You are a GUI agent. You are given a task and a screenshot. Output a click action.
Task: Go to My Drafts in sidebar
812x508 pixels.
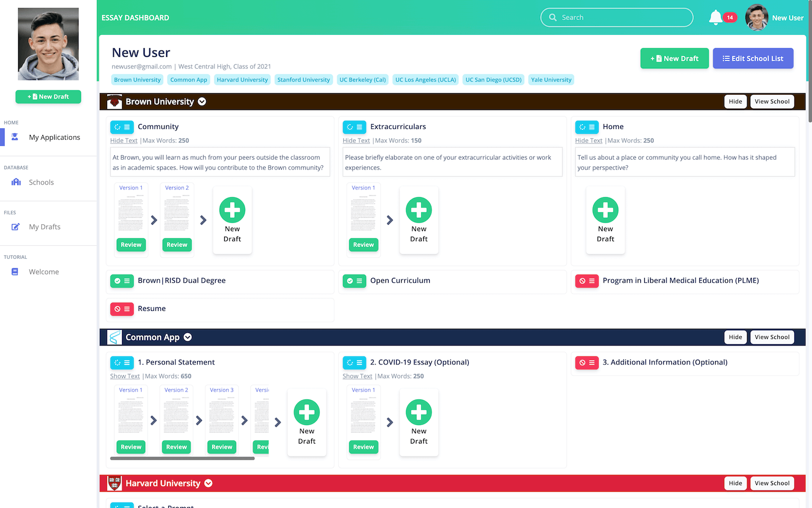[44, 227]
